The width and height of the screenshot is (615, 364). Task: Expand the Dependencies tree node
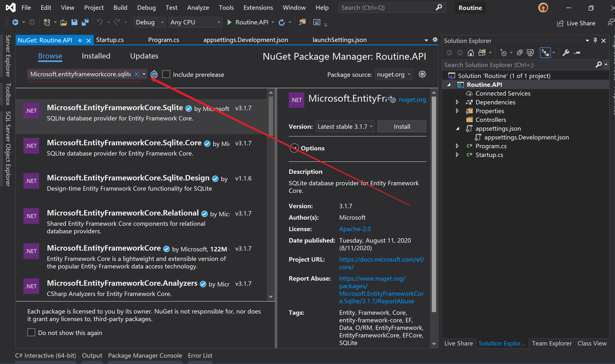pyautogui.click(x=457, y=102)
